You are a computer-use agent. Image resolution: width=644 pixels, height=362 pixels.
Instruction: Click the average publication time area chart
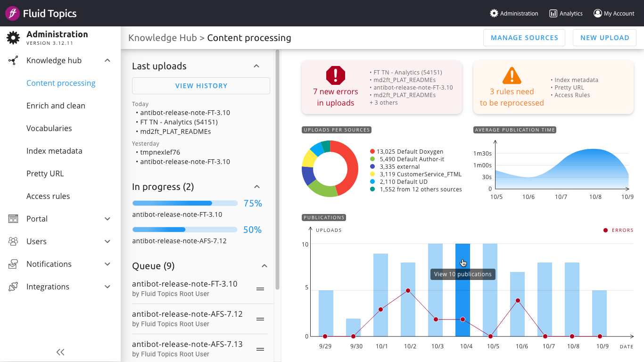[x=561, y=169]
